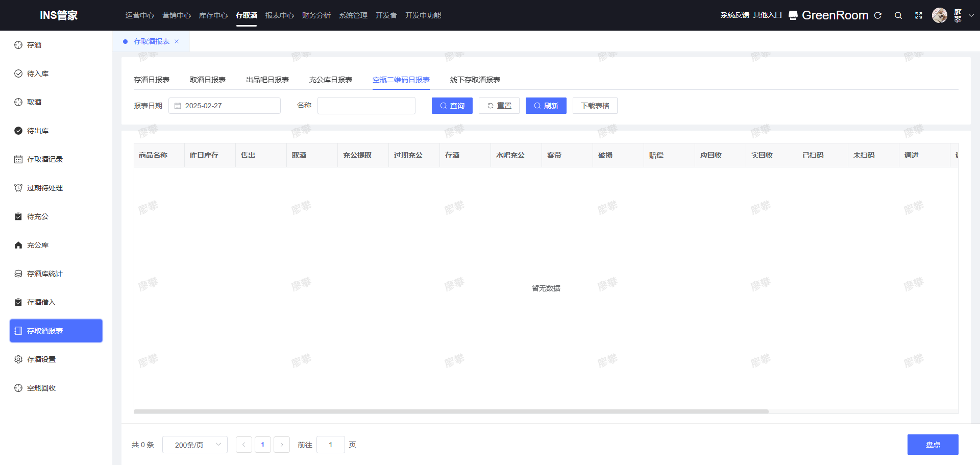Switch to 取酒日报表 tab
Image resolution: width=980 pixels, height=465 pixels.
(208, 80)
